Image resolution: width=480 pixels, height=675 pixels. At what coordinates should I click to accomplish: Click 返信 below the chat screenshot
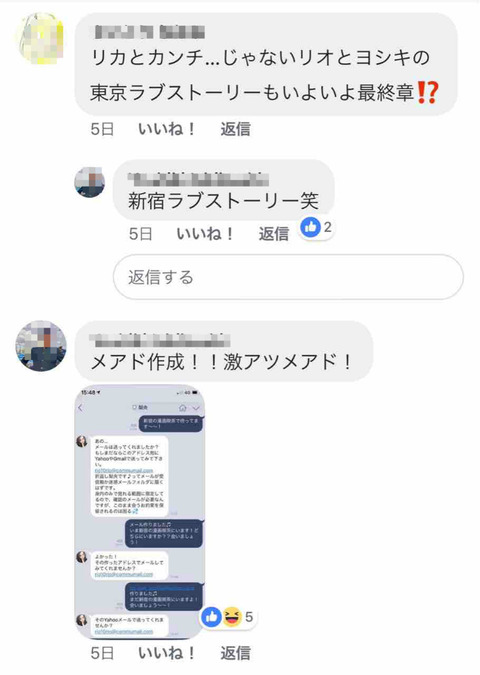(235, 653)
